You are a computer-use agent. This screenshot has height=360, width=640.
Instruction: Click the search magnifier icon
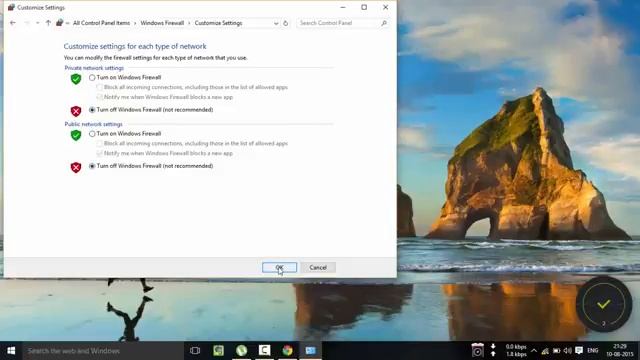pyautogui.click(x=384, y=23)
